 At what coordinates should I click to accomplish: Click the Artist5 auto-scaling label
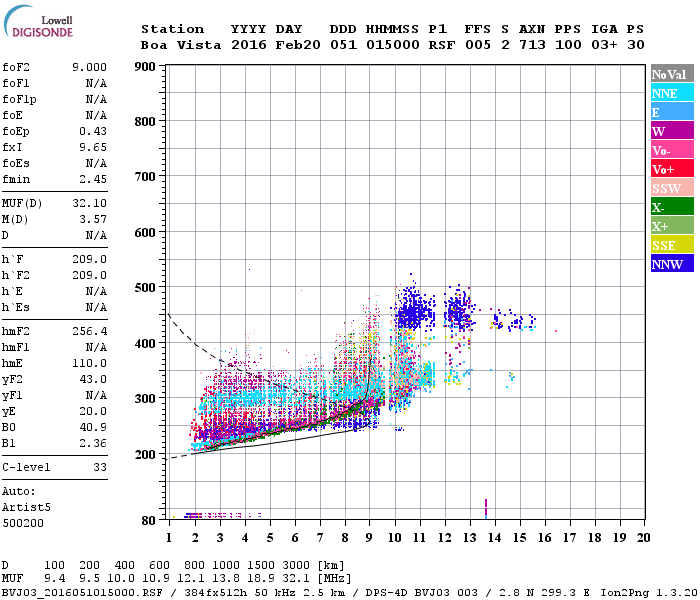pos(26,508)
